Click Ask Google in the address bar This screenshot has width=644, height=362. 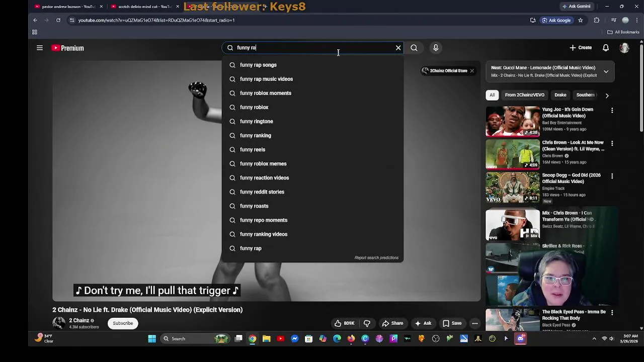(x=556, y=20)
